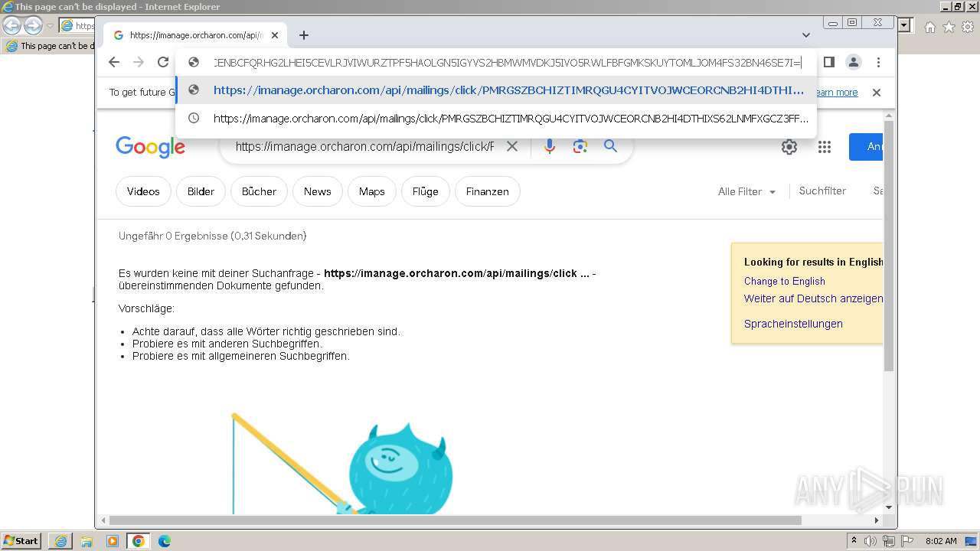The width and height of the screenshot is (980, 551).
Task: Click the Google logo
Action: click(x=150, y=146)
